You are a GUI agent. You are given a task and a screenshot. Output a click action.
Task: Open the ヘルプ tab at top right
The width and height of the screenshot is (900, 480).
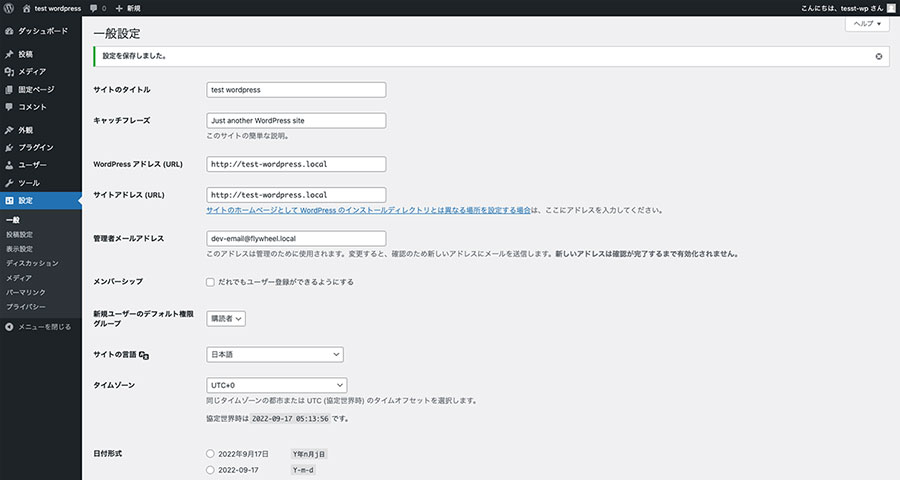pyautogui.click(x=866, y=24)
